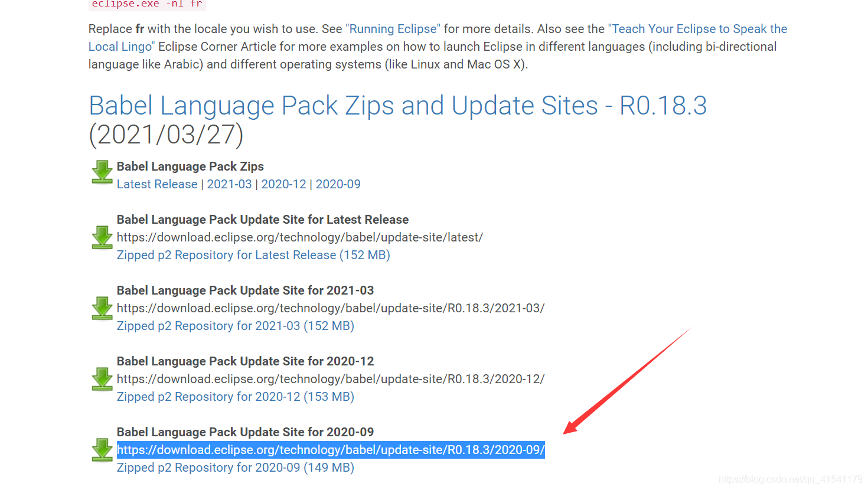Click the update-site/latest/ URL text

(300, 237)
